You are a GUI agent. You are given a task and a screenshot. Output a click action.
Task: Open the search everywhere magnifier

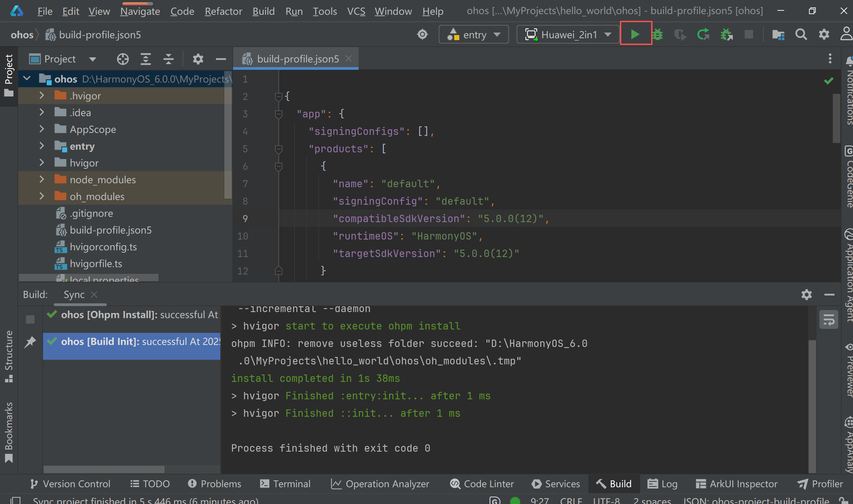(x=801, y=34)
